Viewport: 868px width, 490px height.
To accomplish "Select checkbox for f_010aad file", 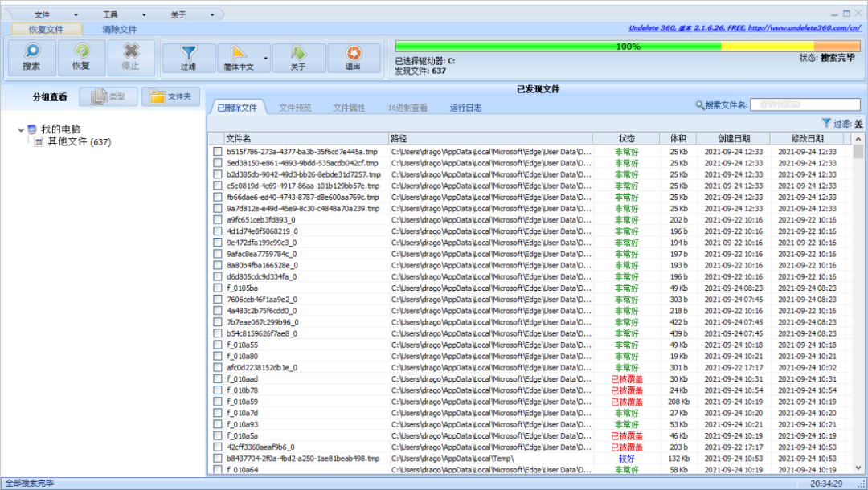I will [218, 379].
